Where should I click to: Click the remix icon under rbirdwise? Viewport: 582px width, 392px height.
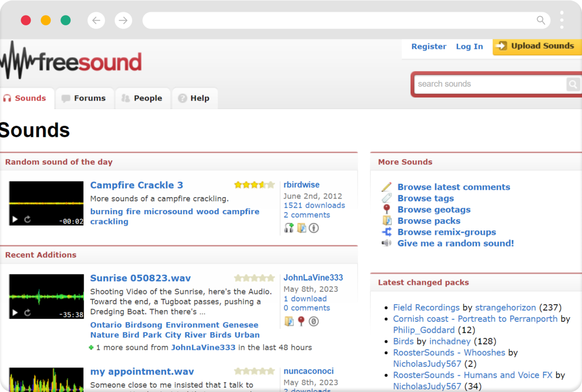(289, 228)
